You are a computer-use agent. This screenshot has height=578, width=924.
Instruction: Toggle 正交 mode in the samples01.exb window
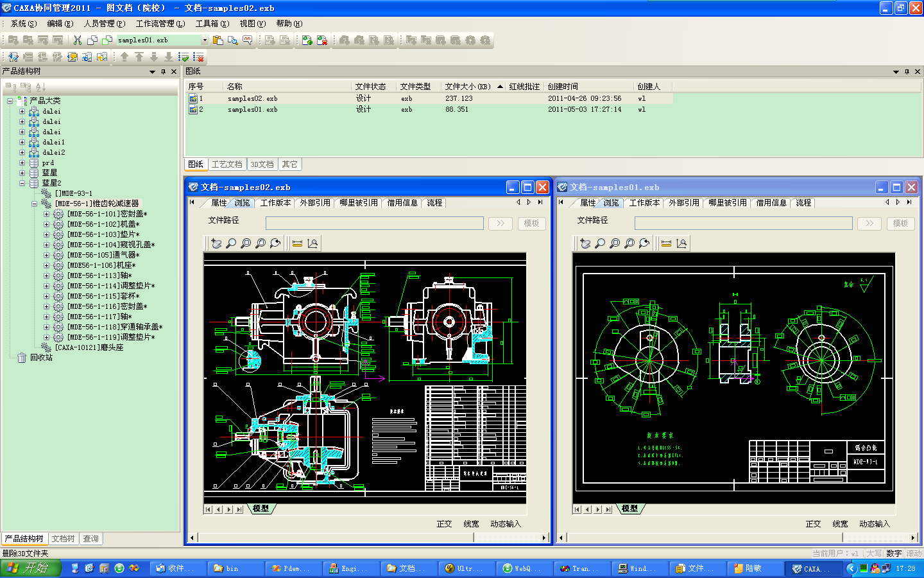coord(813,524)
